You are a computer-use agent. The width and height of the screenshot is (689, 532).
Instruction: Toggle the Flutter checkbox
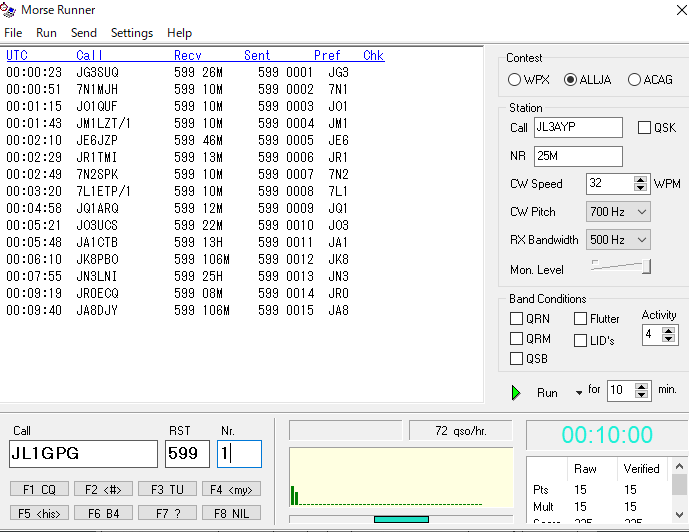[x=581, y=319]
